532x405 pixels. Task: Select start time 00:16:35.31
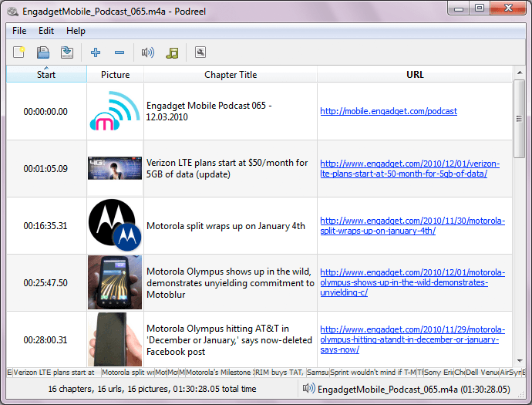[x=45, y=226]
